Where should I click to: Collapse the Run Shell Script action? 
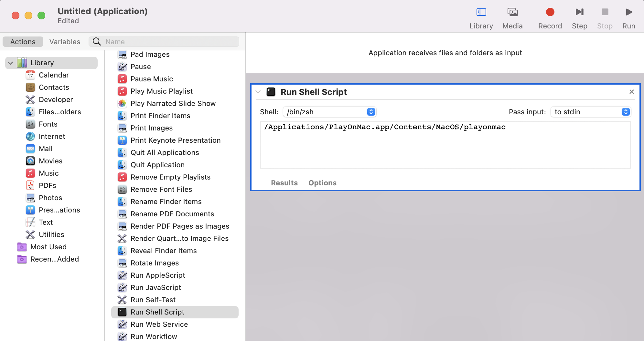[258, 92]
